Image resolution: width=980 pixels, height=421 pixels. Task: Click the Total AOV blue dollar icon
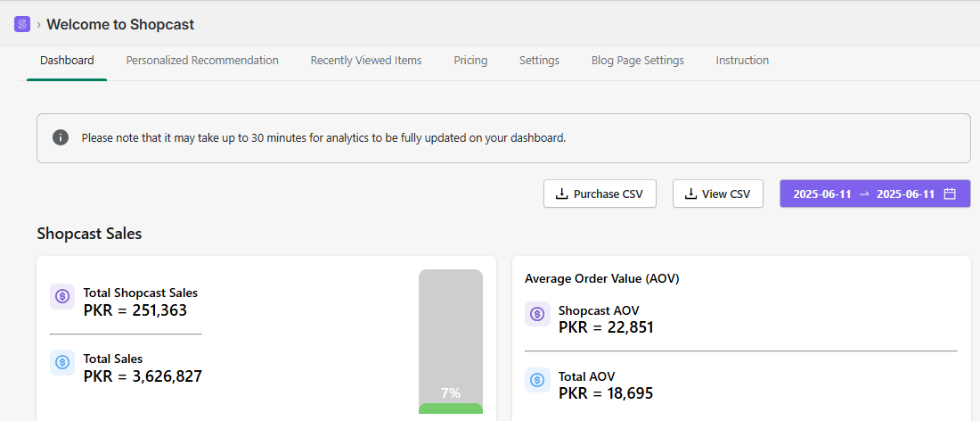(537, 380)
